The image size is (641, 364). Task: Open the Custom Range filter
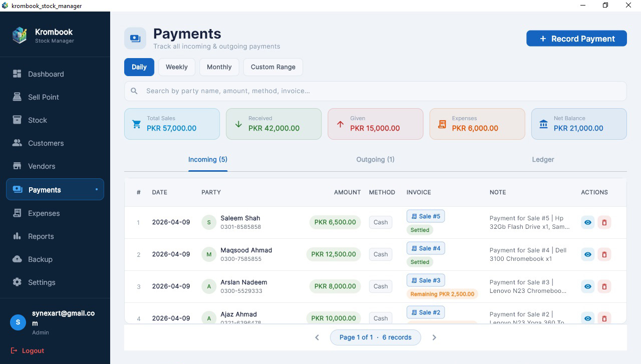(x=273, y=67)
